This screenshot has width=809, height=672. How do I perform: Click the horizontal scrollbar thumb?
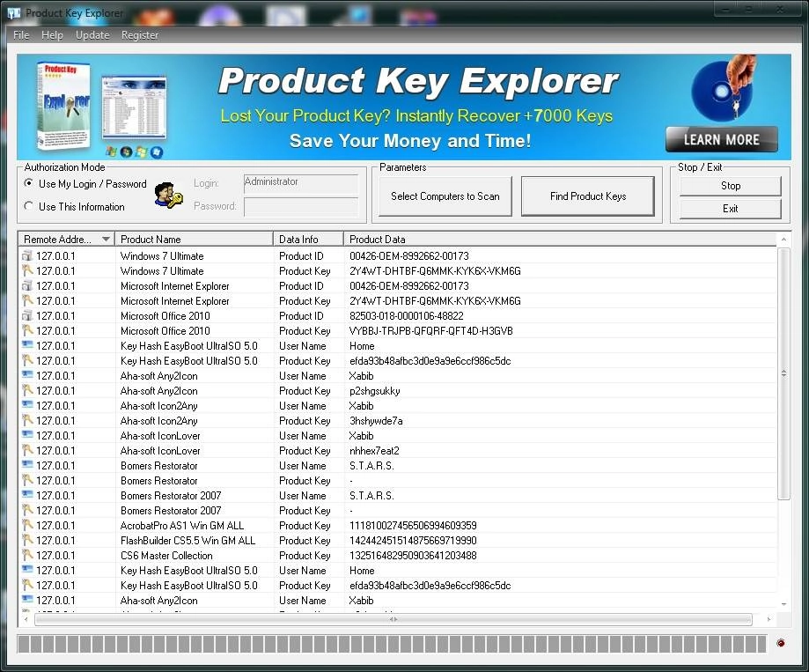coord(393,619)
